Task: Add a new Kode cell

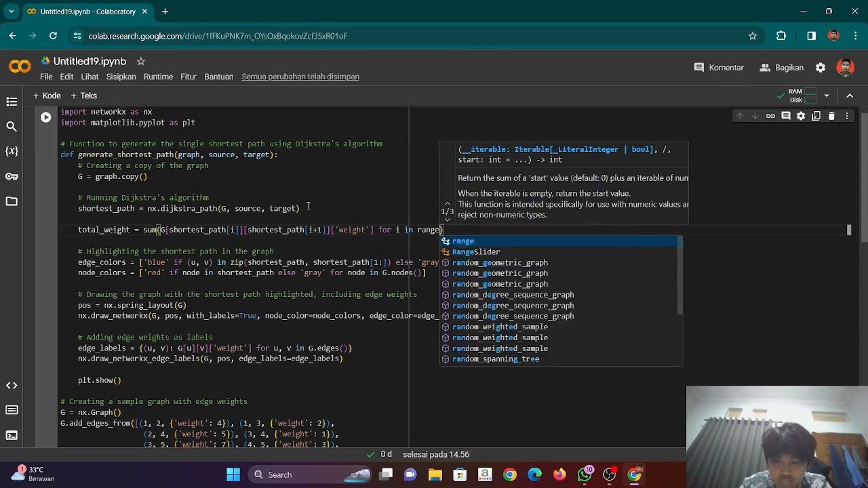Action: click(x=47, y=96)
